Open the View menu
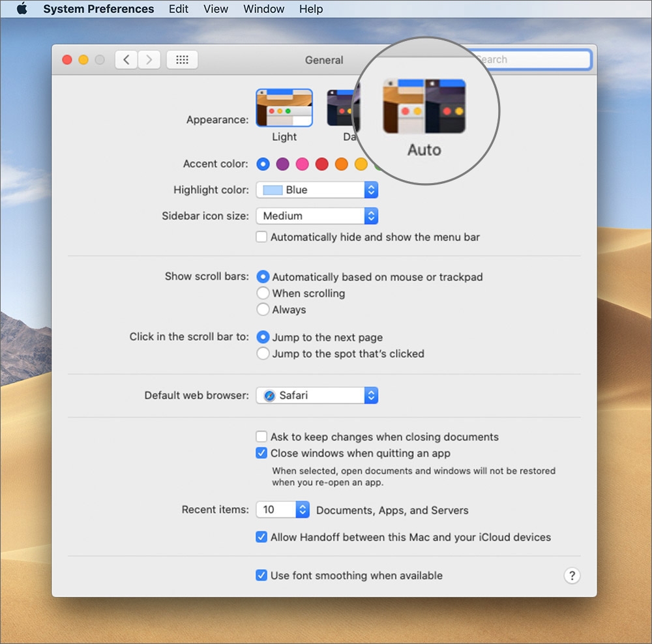The image size is (652, 644). [215, 8]
